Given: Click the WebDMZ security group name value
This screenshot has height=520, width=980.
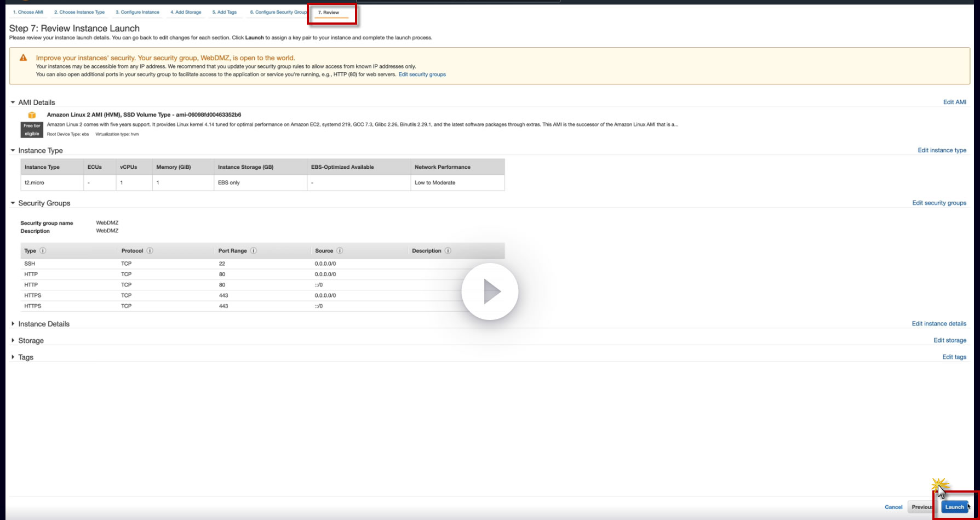Looking at the screenshot, I should [107, 223].
